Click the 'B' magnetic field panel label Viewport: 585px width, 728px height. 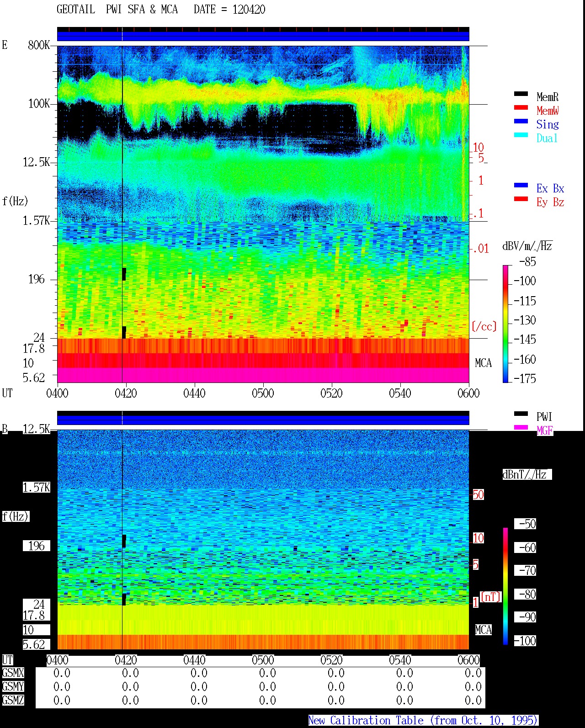[5, 429]
